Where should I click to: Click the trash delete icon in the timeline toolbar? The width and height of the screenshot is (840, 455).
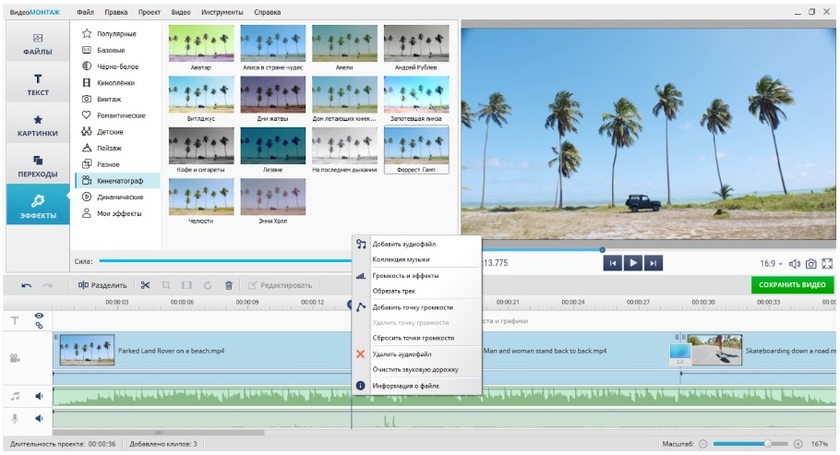[228, 285]
